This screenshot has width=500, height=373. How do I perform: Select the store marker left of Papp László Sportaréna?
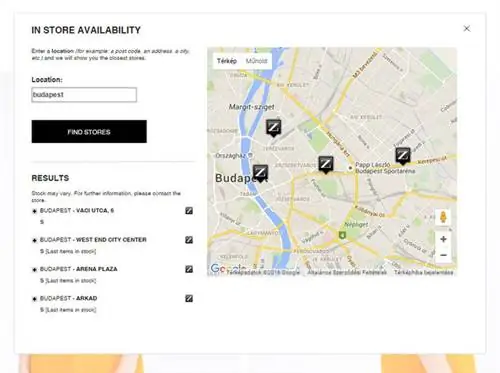(326, 164)
